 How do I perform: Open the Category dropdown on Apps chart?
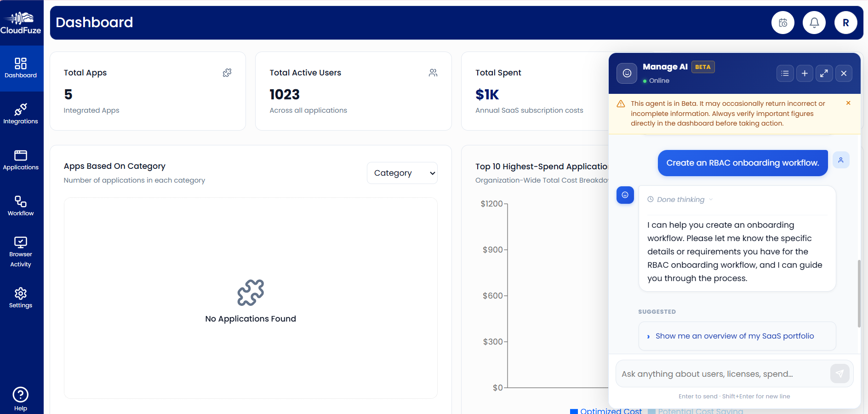coord(402,173)
